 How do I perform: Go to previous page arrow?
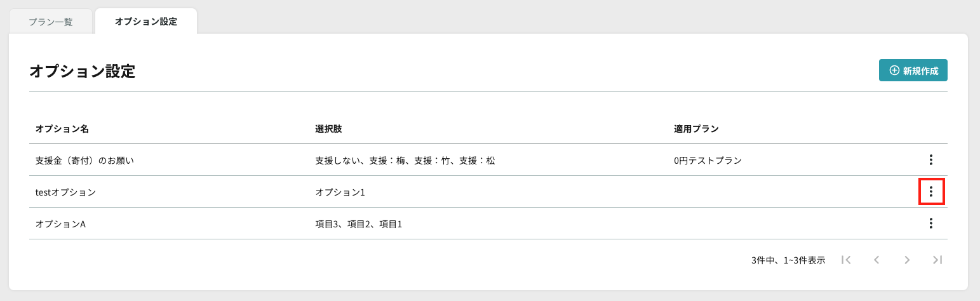pos(876,260)
